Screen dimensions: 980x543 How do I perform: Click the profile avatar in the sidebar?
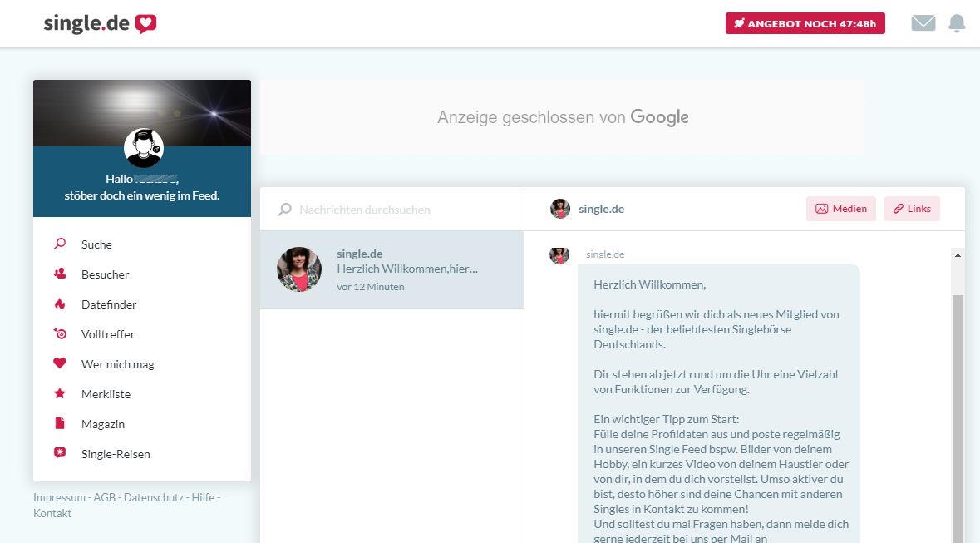(x=144, y=148)
